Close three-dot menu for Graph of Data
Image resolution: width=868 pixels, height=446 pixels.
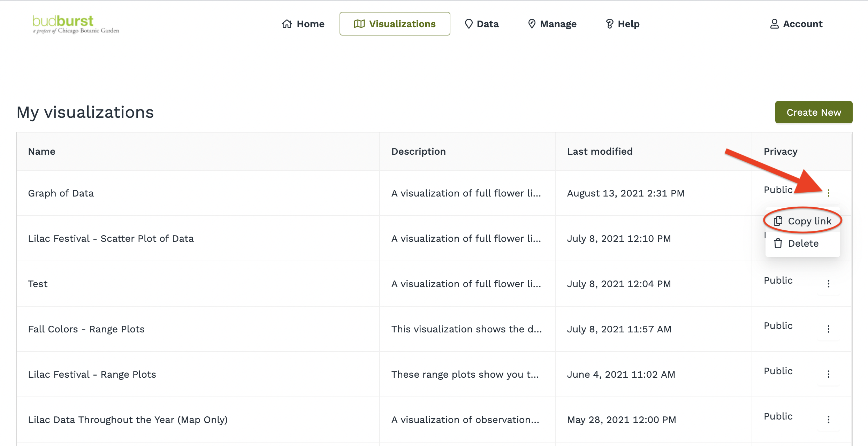tap(828, 193)
